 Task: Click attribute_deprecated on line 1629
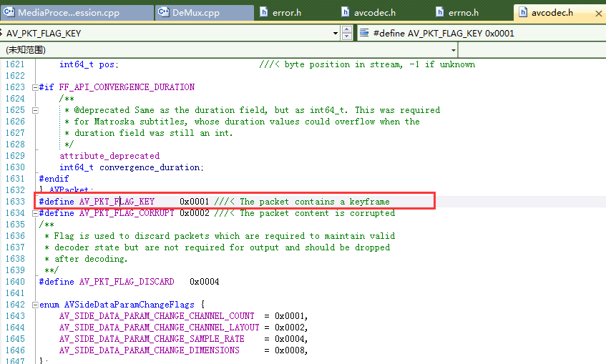[109, 156]
